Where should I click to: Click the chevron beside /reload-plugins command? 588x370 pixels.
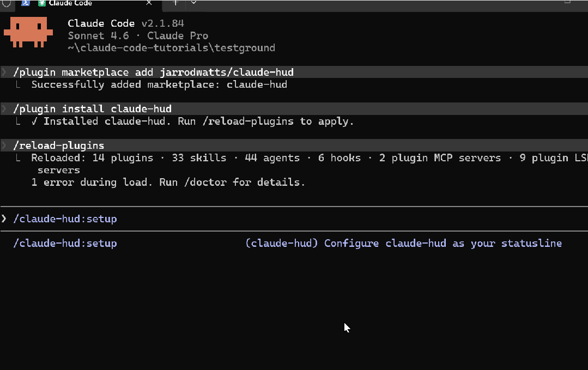(4, 145)
